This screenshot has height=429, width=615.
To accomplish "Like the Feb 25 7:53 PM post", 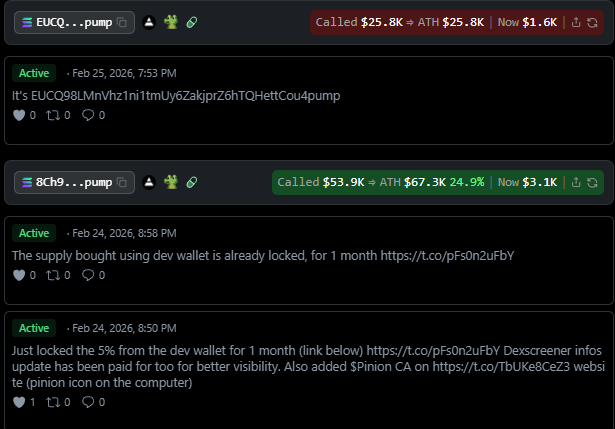I will point(19,115).
